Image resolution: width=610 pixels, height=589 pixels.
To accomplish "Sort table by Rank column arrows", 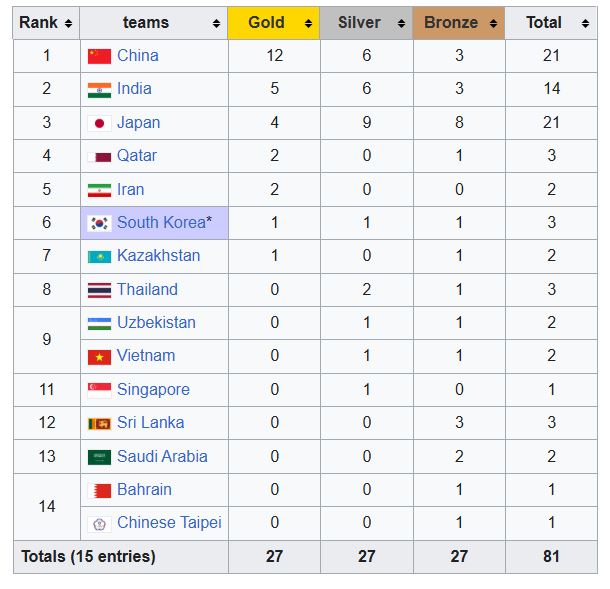I will coord(68,24).
